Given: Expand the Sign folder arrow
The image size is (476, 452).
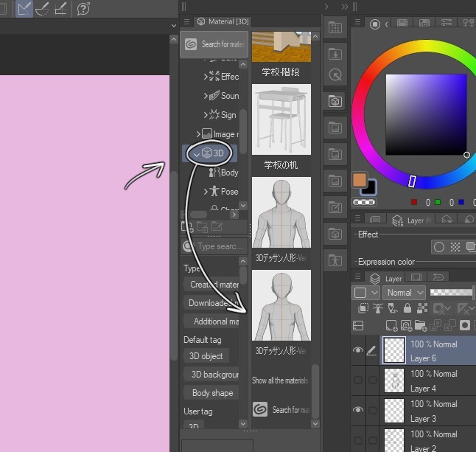Looking at the screenshot, I should 206,115.
